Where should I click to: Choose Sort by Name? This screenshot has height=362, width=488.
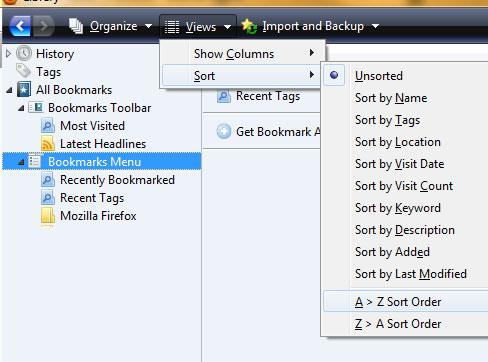391,98
